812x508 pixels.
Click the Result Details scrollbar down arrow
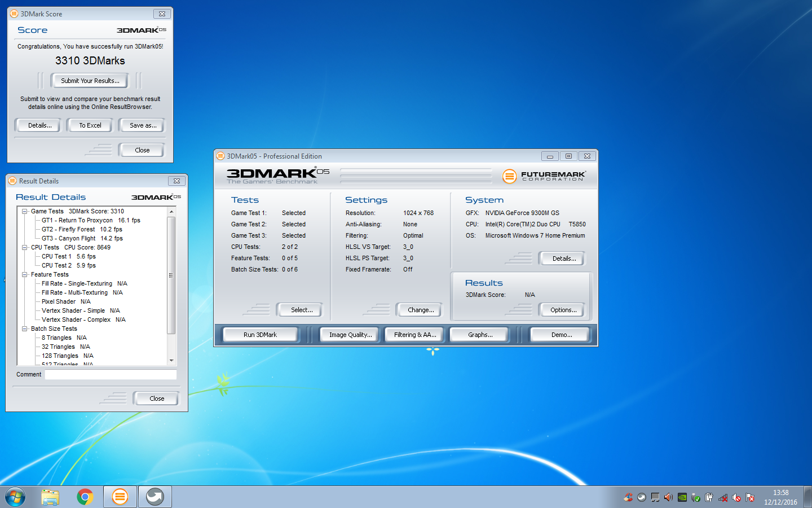click(x=171, y=360)
